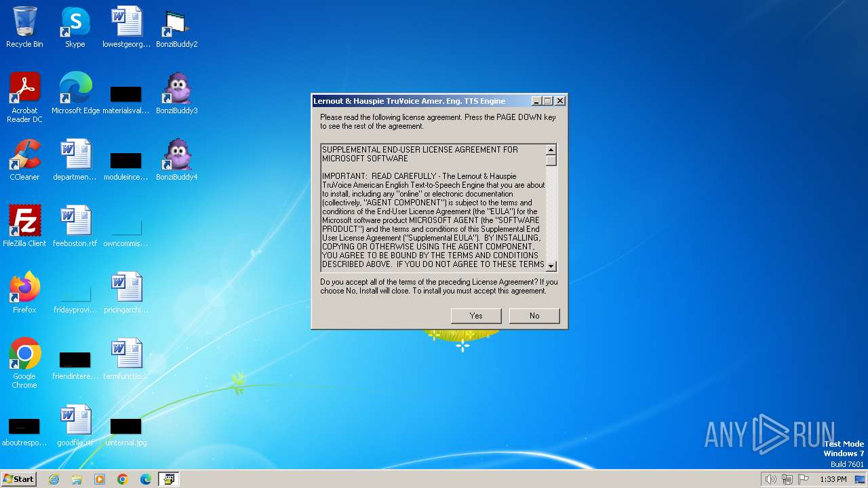This screenshot has height=488, width=868.
Task: Select the BonziBuddy2 desktop shortcut
Action: coord(176,27)
